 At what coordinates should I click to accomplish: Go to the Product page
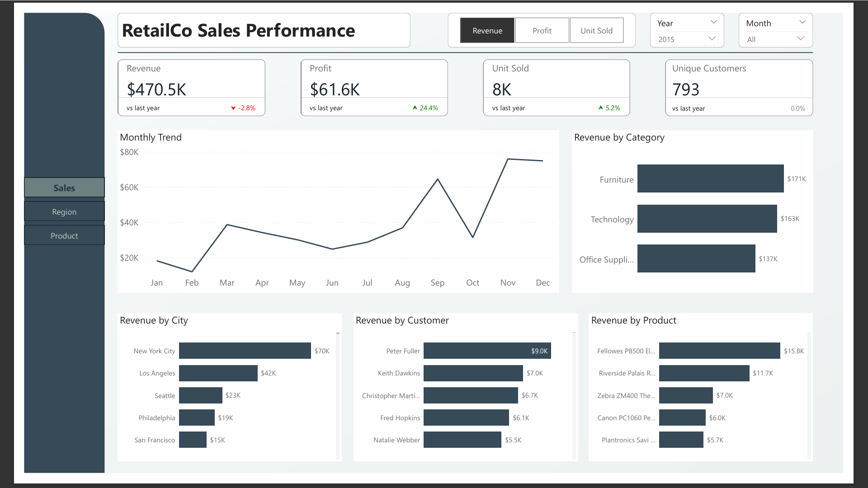[64, 236]
